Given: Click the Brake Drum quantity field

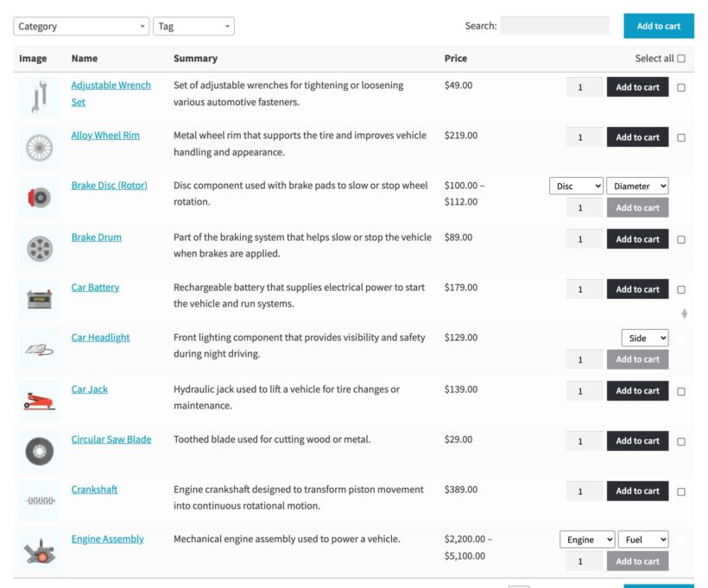Looking at the screenshot, I should point(585,239).
